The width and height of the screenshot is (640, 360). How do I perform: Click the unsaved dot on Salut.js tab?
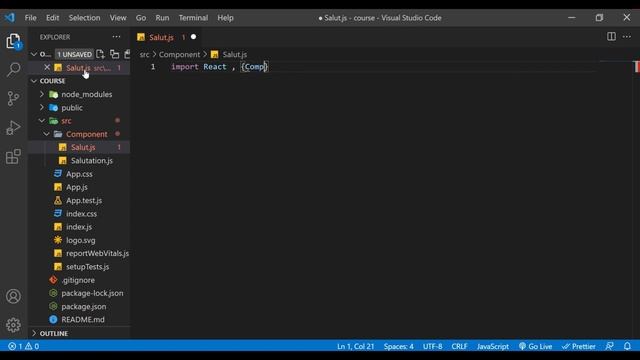pos(193,37)
